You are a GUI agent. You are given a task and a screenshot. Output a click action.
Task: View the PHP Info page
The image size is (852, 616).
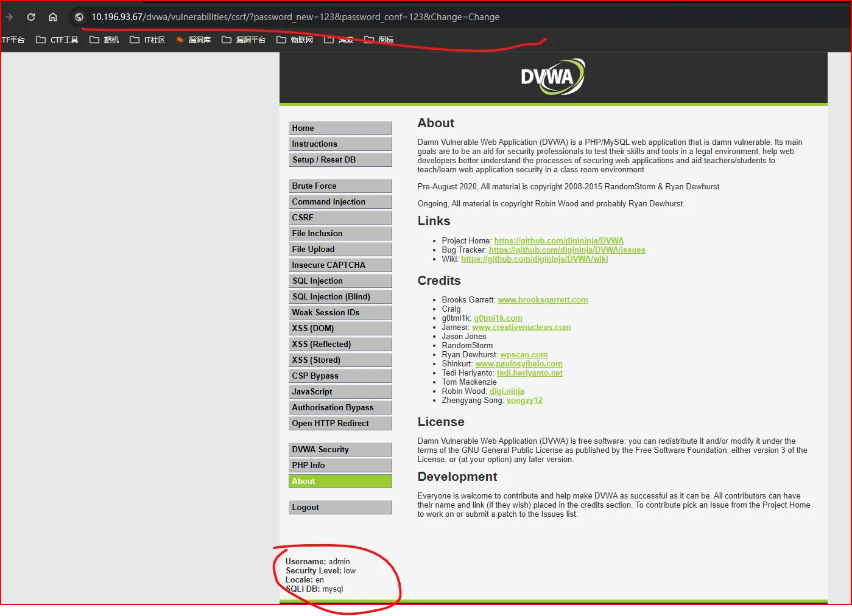(x=340, y=465)
